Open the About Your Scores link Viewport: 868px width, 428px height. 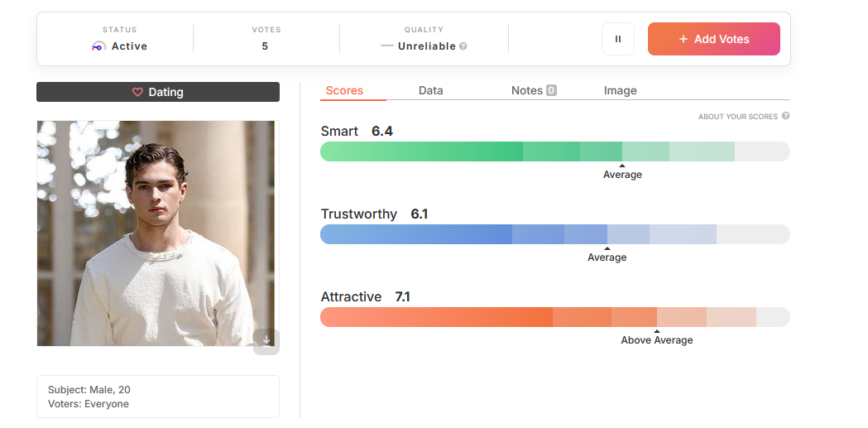click(x=738, y=117)
